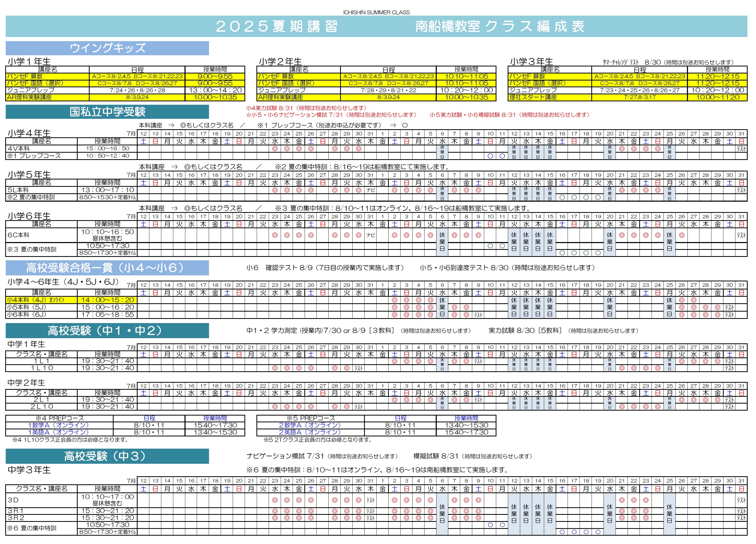Click the 中学3年生 grade label
Screen dimensions: 756x544
(29, 470)
